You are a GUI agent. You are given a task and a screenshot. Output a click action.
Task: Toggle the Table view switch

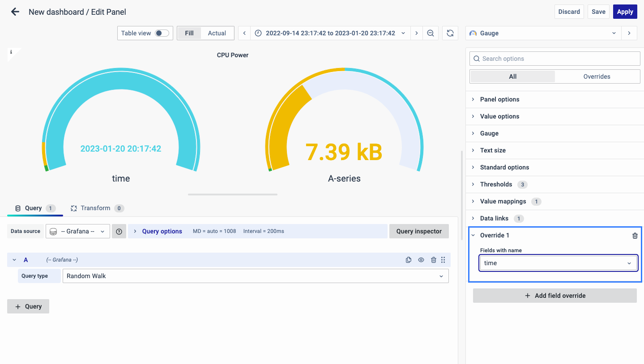[x=162, y=33]
